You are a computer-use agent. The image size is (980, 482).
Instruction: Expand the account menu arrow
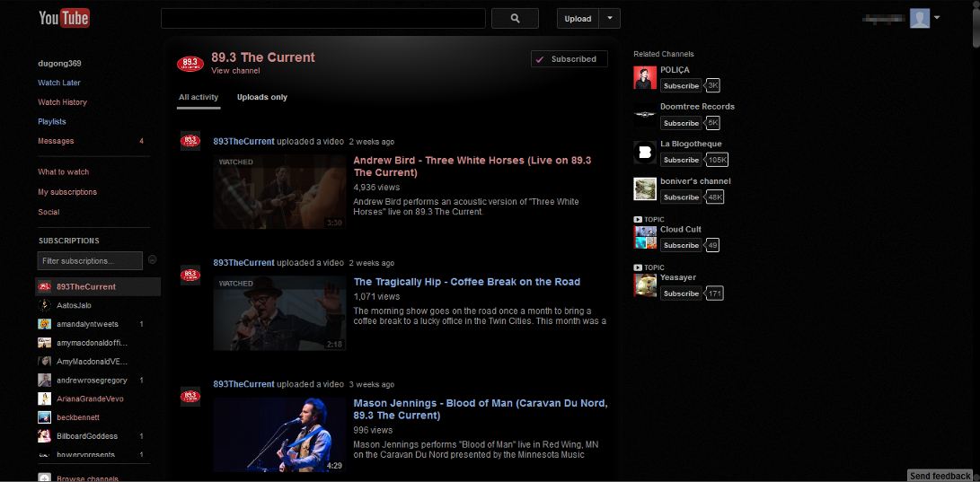pos(936,17)
